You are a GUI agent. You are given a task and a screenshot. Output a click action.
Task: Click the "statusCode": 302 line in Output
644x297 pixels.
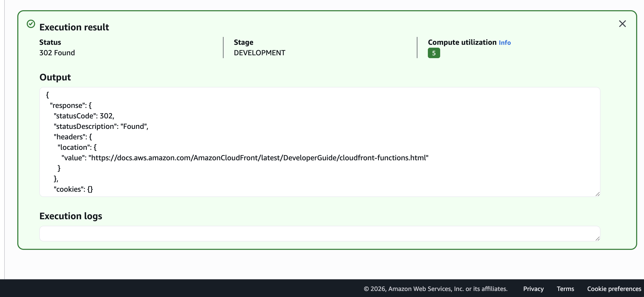[84, 116]
